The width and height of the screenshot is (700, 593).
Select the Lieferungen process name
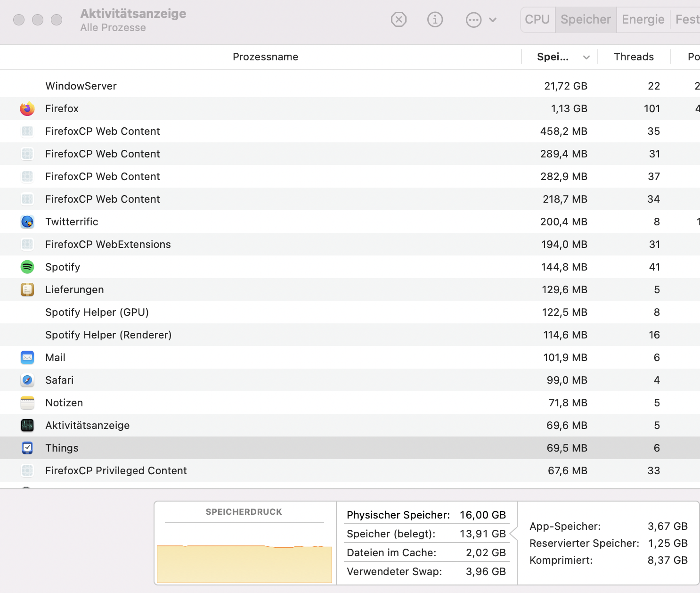pyautogui.click(x=74, y=289)
